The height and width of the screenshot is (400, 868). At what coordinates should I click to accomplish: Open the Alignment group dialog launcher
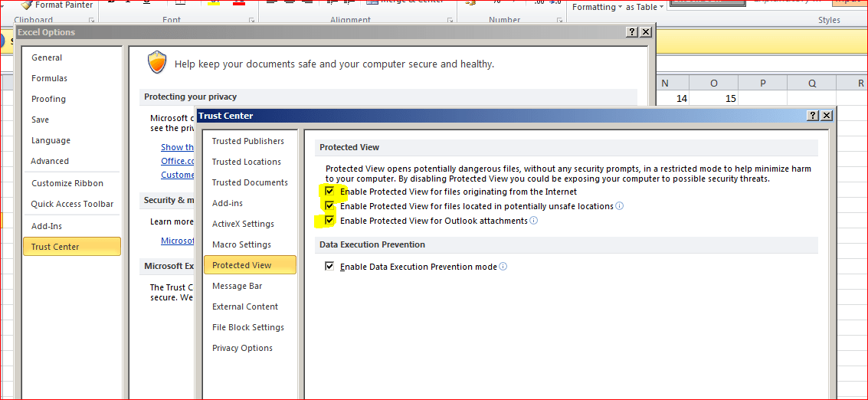coord(450,21)
